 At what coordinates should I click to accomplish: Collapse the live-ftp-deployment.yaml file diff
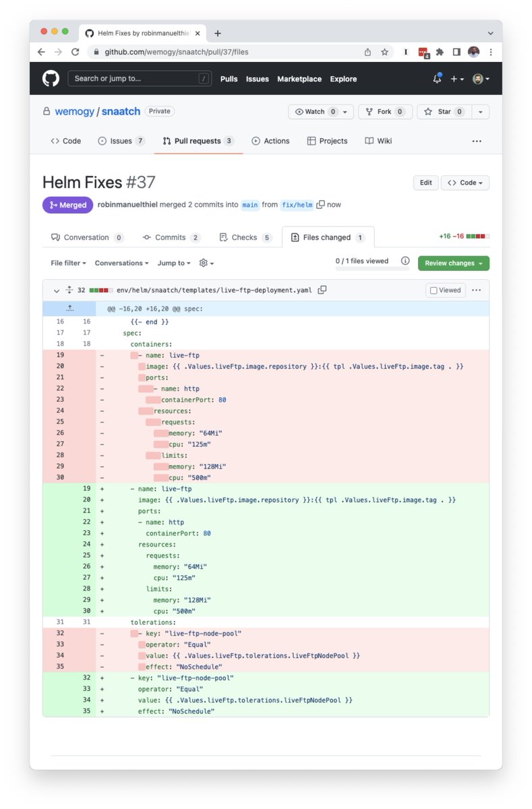[x=56, y=290]
